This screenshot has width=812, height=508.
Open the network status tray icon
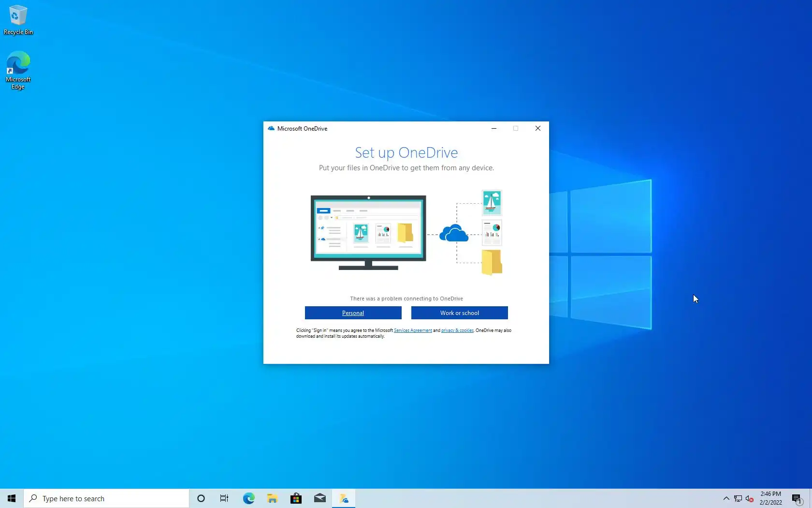pos(738,498)
